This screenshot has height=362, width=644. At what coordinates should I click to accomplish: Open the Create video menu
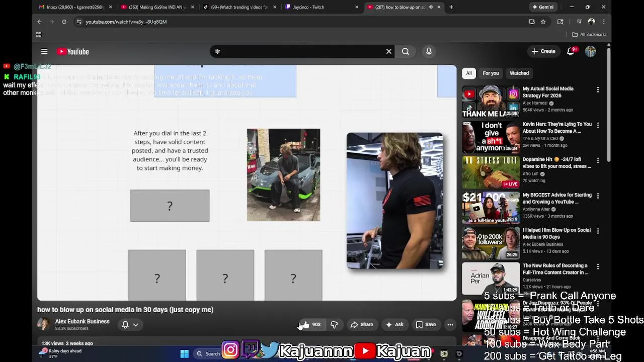click(x=543, y=51)
